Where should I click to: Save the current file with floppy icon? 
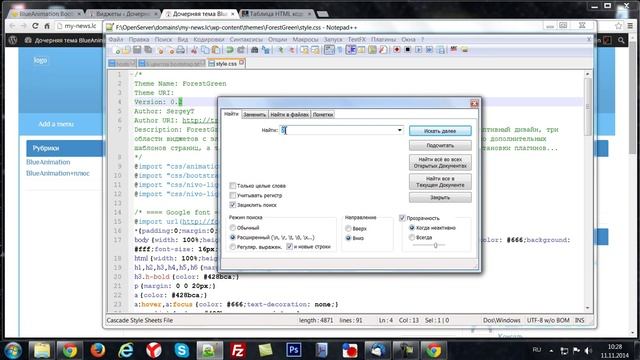137,50
